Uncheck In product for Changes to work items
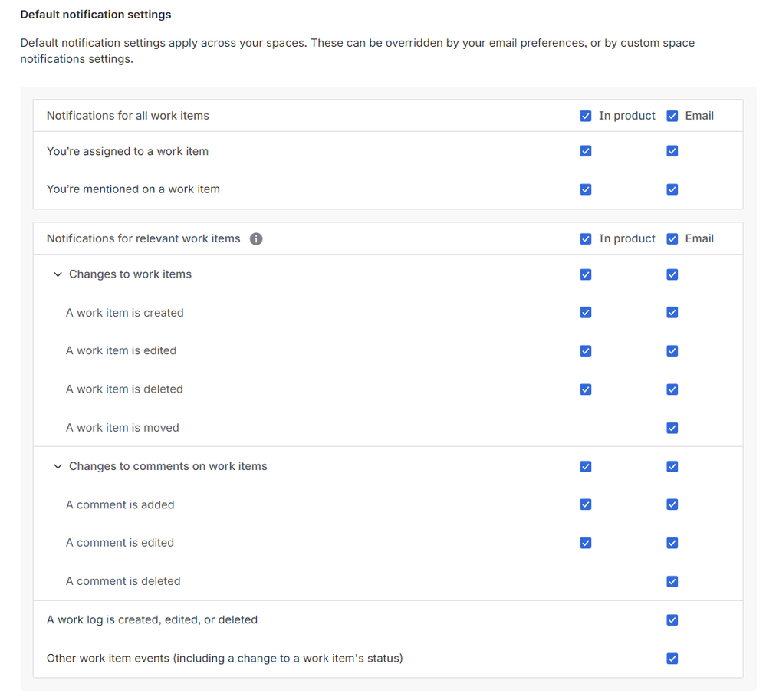Image resolution: width=766 pixels, height=700 pixels. [x=586, y=274]
